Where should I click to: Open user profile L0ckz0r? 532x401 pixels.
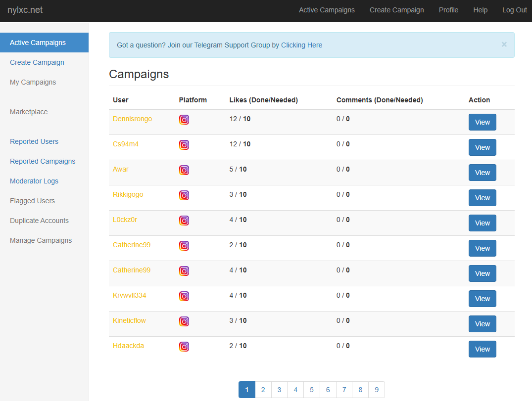click(x=125, y=220)
